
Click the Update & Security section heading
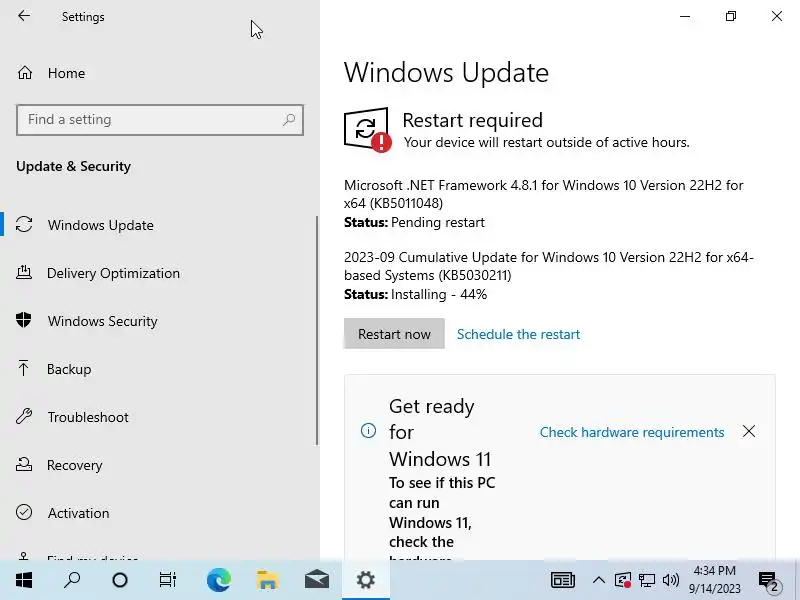[73, 166]
